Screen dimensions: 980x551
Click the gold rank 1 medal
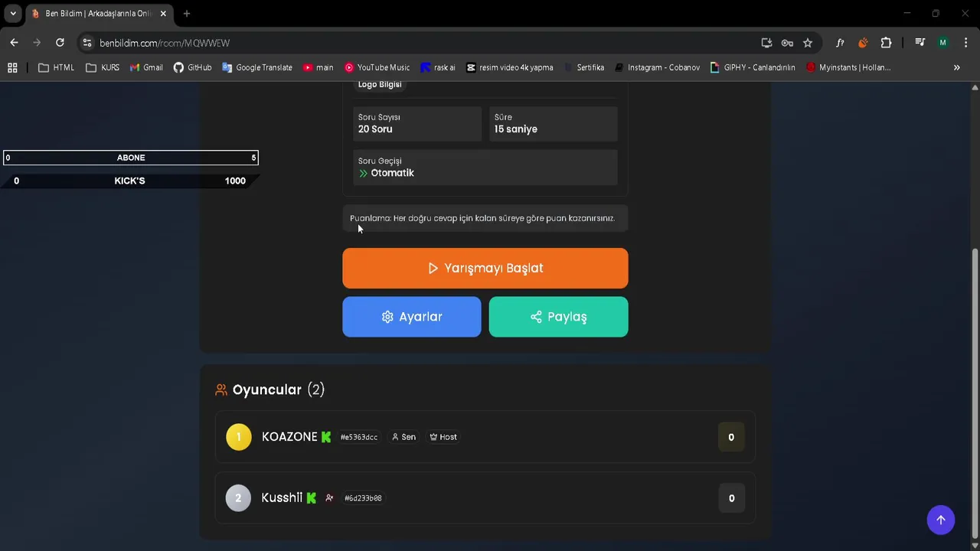click(238, 437)
